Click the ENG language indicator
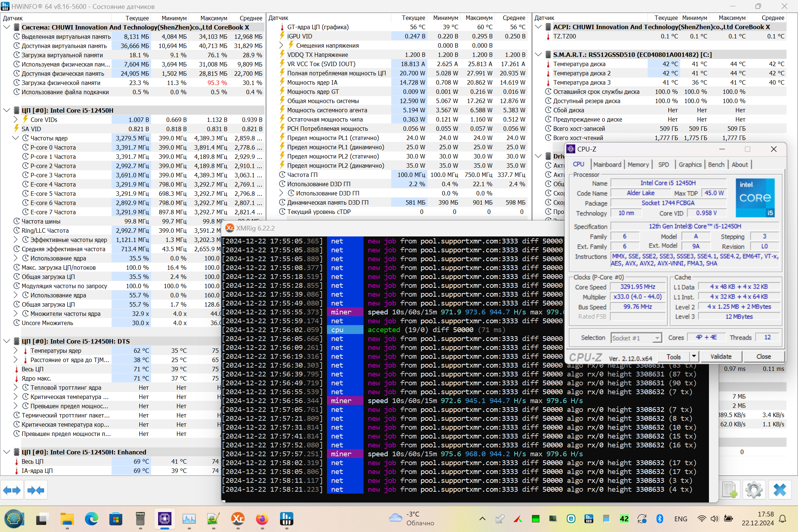798x532 pixels. [681, 519]
